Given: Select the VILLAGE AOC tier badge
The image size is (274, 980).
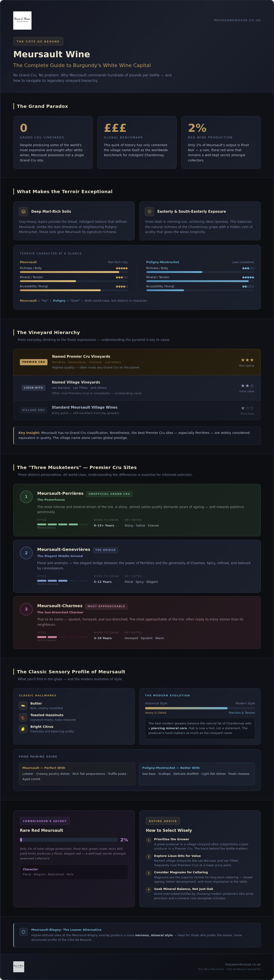Looking at the screenshot, I should pos(34,410).
